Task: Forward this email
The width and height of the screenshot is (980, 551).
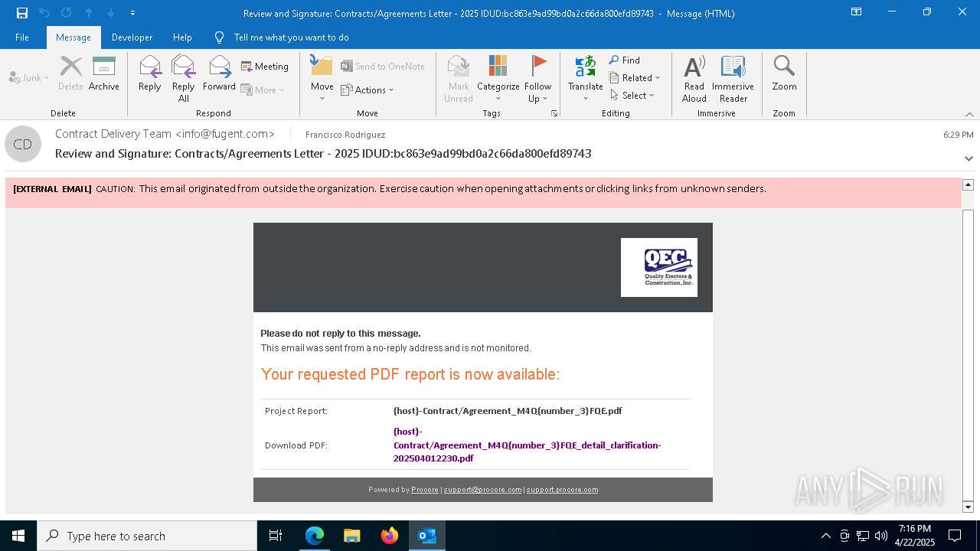Action: (x=219, y=74)
